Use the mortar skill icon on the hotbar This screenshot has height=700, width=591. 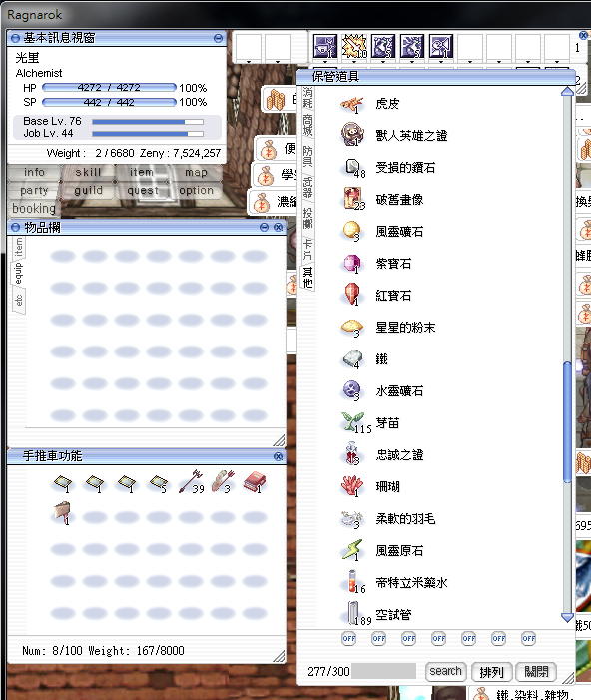pos(325,46)
